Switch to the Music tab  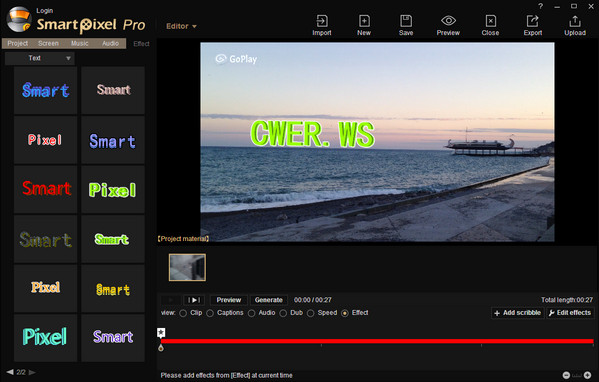[x=79, y=44]
